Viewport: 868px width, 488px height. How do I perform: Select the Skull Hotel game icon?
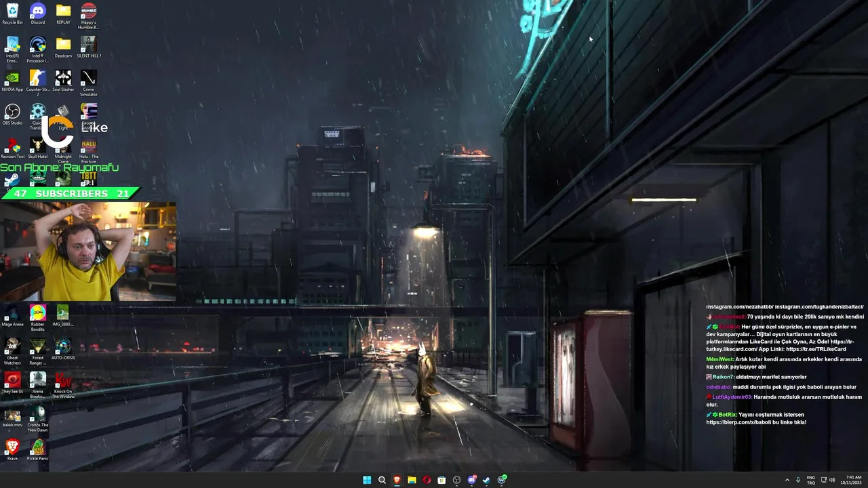(x=38, y=148)
